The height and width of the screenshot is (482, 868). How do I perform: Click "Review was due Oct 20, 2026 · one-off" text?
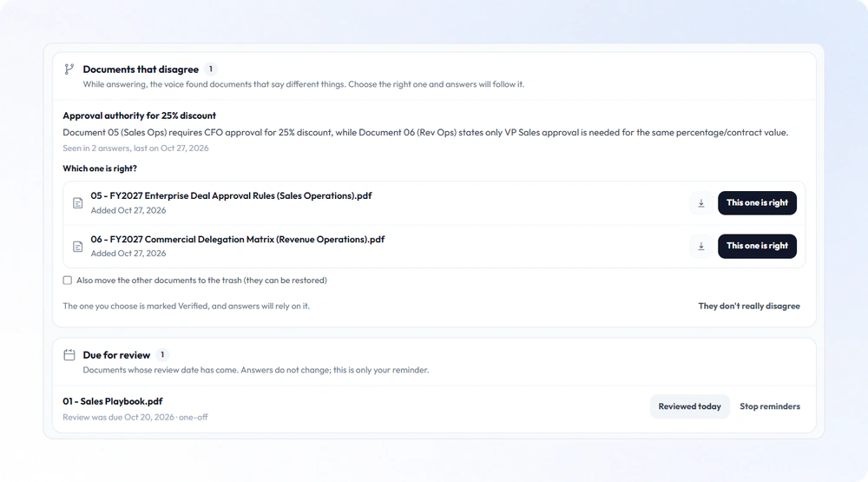(135, 417)
